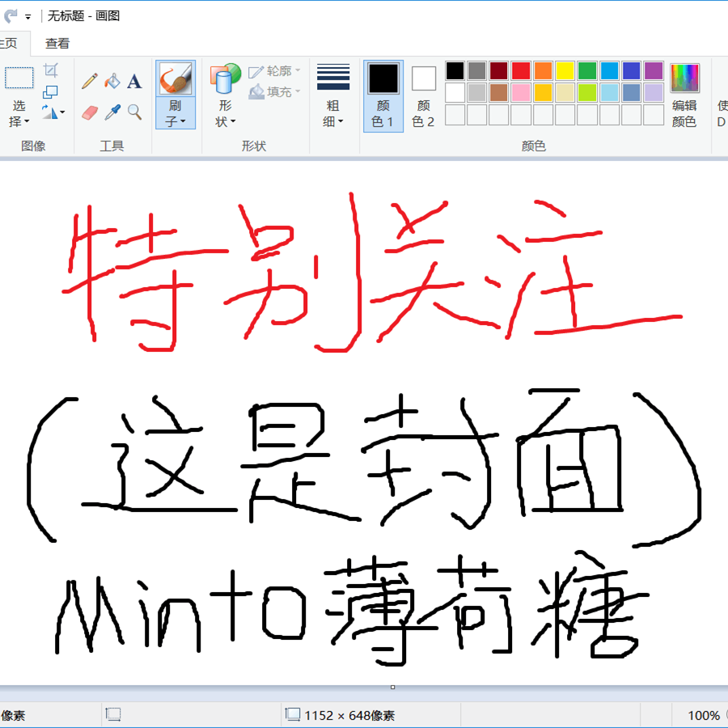Click the Brush tool icon
Image resolution: width=728 pixels, height=728 pixels.
175,78
